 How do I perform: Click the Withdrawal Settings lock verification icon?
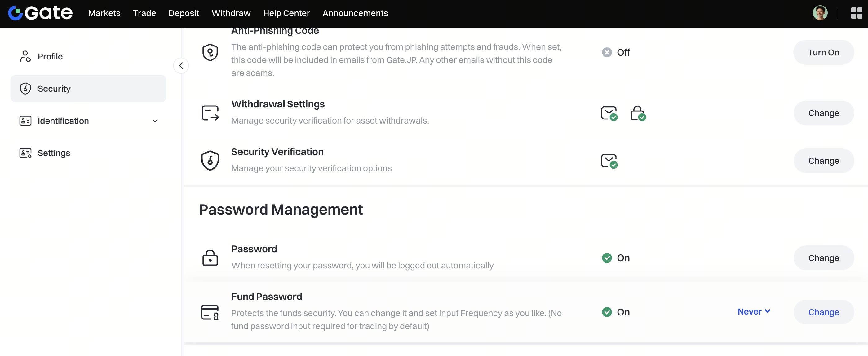click(x=638, y=113)
